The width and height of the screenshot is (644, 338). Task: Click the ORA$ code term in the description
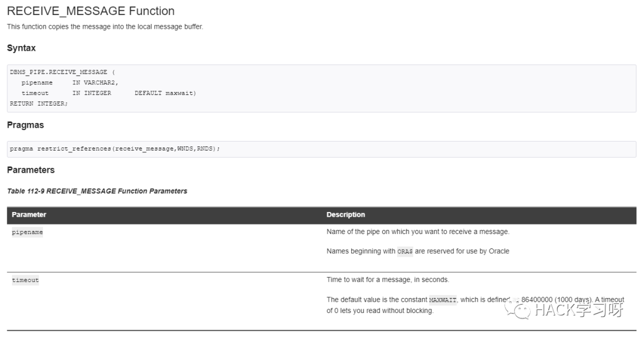[405, 251]
